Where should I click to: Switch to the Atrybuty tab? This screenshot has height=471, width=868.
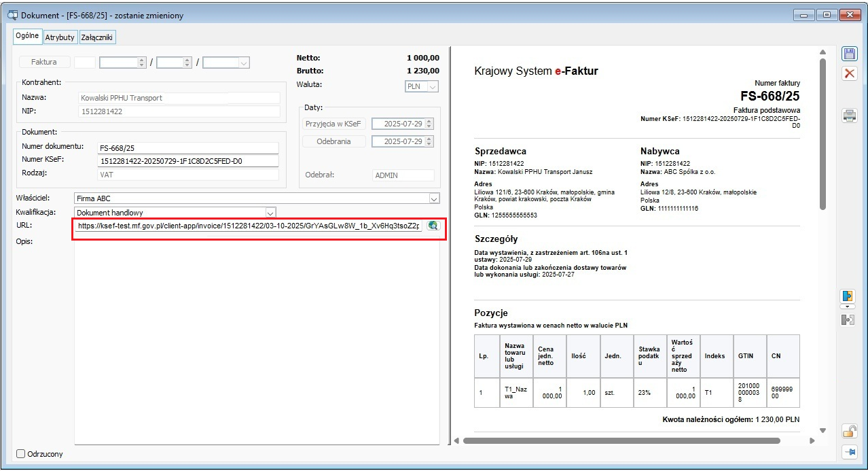click(60, 37)
